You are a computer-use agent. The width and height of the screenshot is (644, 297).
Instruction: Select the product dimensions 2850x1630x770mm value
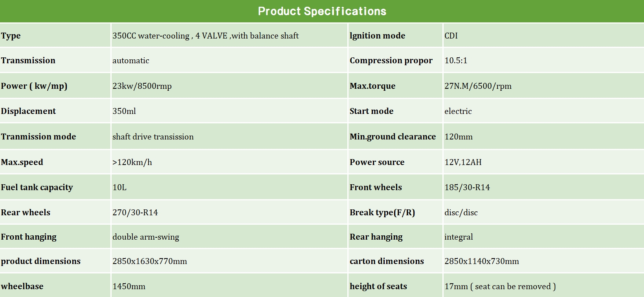click(150, 261)
